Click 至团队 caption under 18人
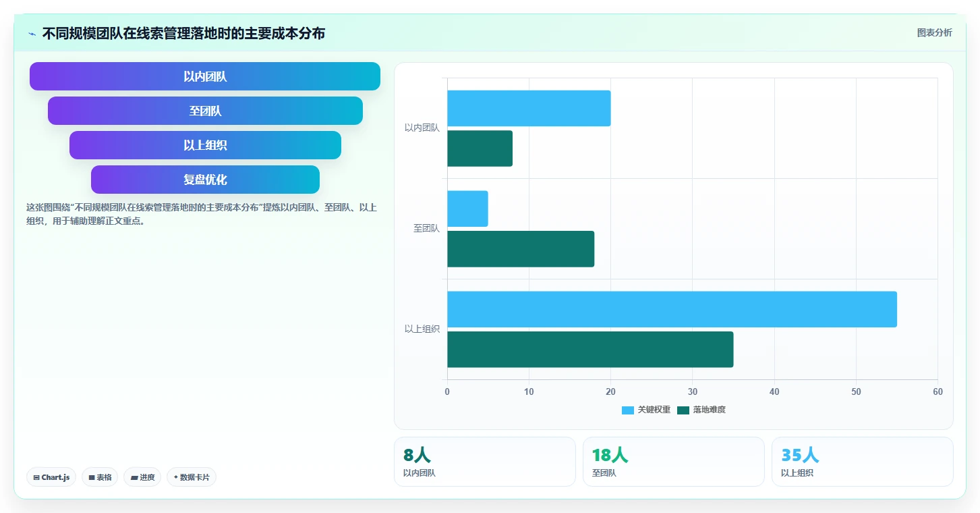Image resolution: width=980 pixels, height=513 pixels. click(x=604, y=473)
